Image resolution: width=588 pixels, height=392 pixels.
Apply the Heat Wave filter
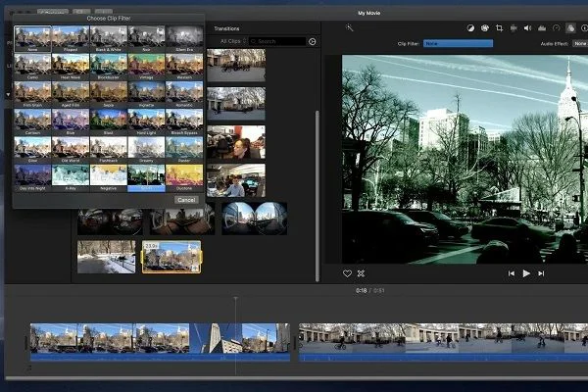(71, 67)
